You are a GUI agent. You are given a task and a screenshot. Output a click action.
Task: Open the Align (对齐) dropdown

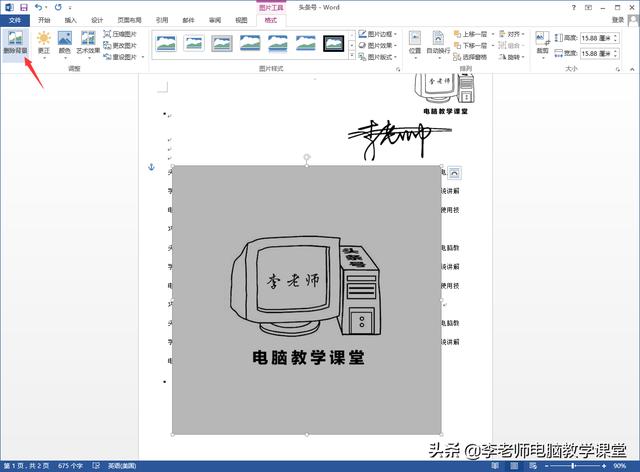[x=511, y=34]
